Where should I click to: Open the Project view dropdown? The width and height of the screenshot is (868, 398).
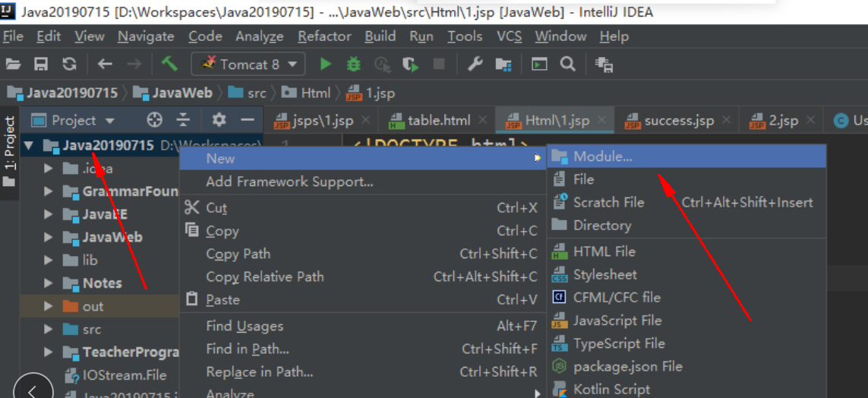pyautogui.click(x=74, y=120)
